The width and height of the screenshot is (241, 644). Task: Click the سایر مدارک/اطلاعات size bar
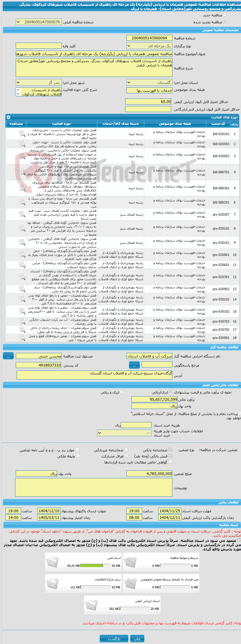pyautogui.click(x=96, y=587)
